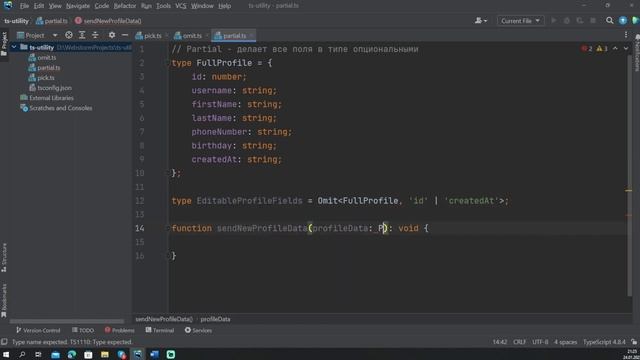
Task: Toggle the Project side tool window button
Action: 4,44
